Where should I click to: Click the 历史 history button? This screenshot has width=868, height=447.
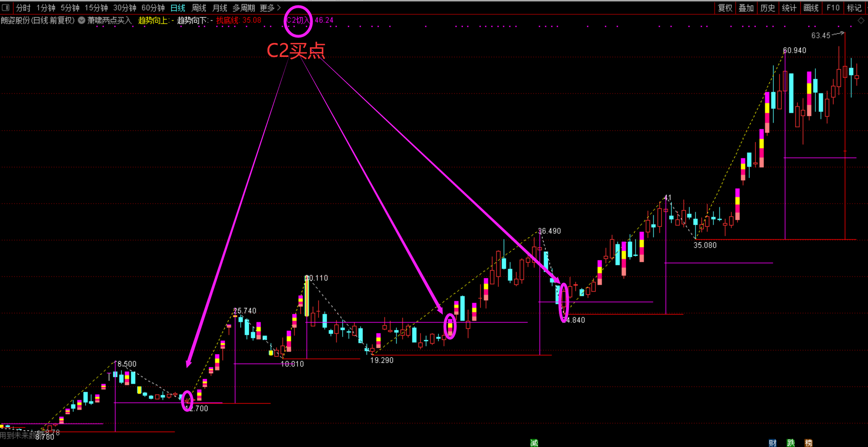(767, 8)
